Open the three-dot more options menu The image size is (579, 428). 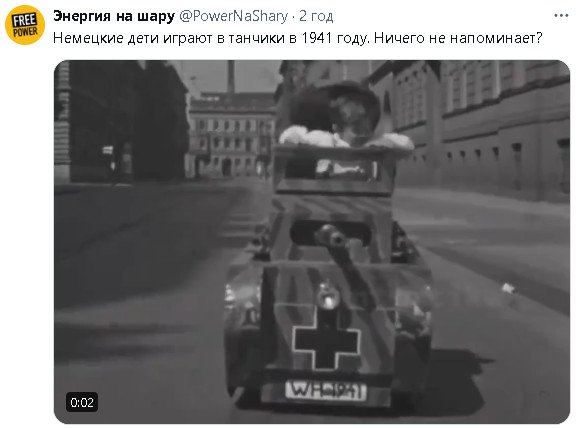point(561,16)
